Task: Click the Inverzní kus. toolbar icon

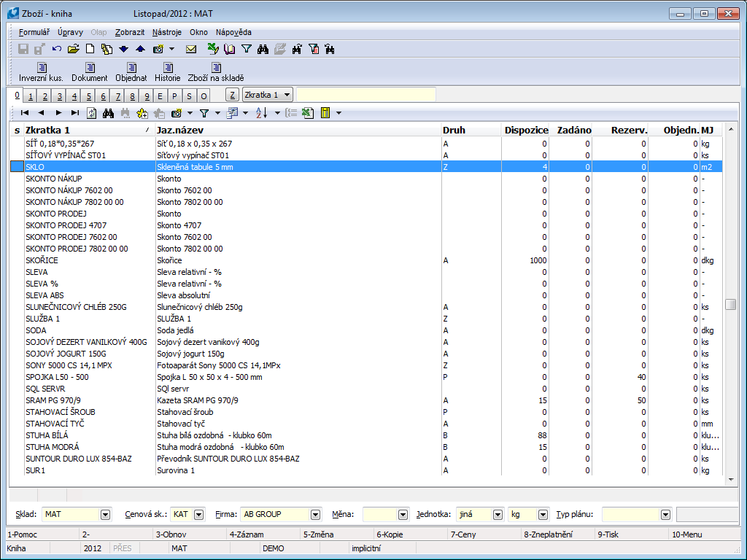Action: point(40,72)
